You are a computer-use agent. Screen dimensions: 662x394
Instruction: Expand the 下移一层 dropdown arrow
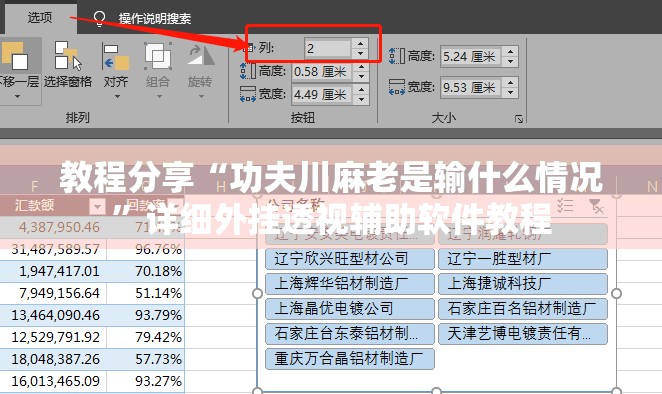[17, 96]
